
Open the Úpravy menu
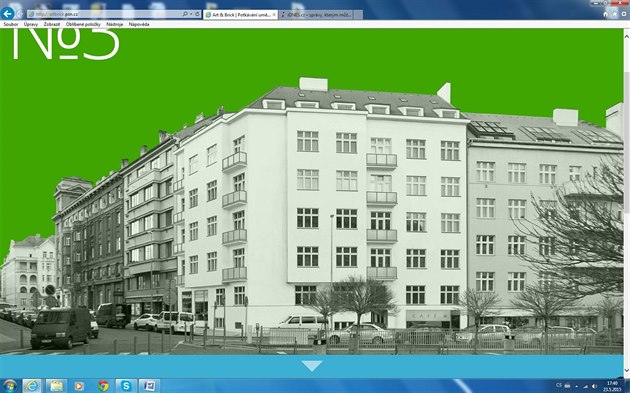(x=31, y=24)
